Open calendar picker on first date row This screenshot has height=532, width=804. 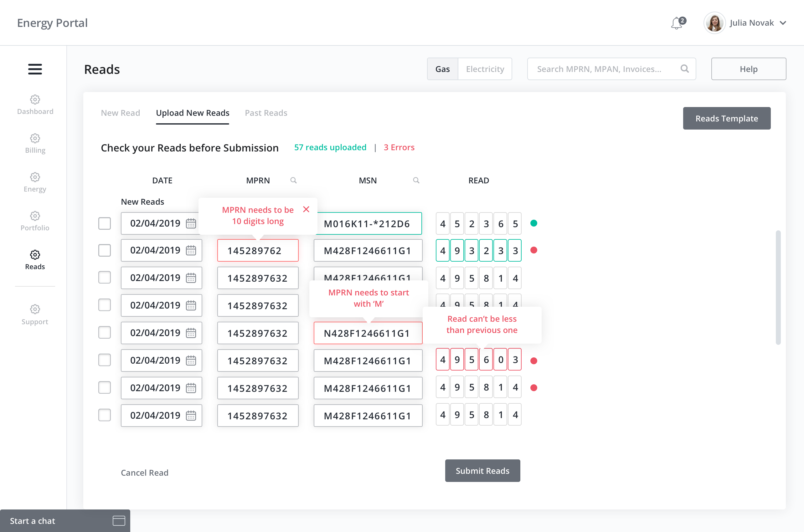(x=191, y=223)
